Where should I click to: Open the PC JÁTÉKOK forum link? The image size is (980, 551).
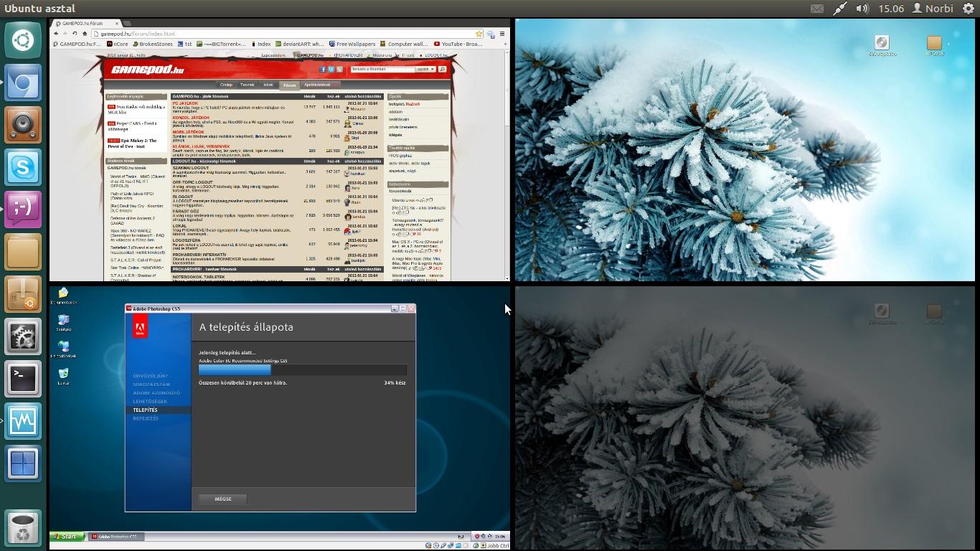point(185,103)
